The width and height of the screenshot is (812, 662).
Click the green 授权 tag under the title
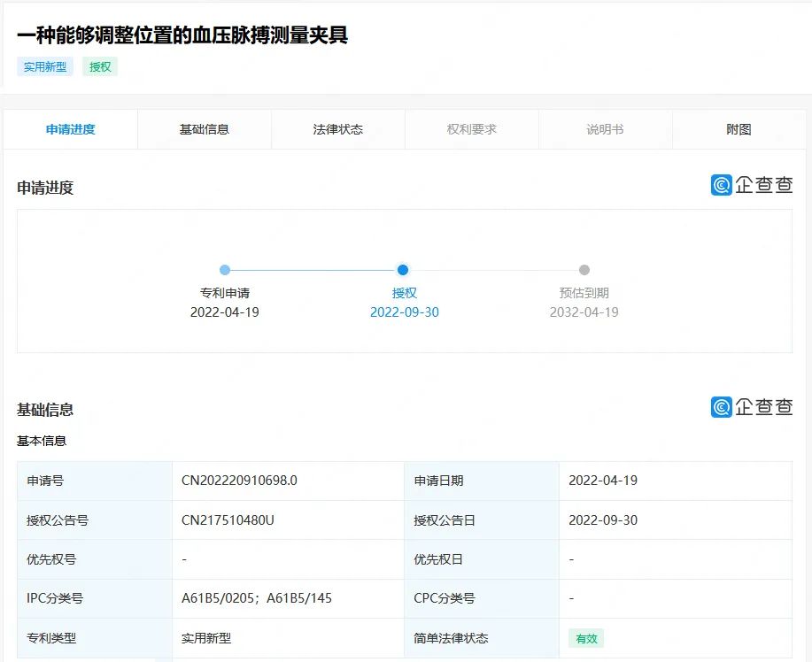(x=100, y=66)
